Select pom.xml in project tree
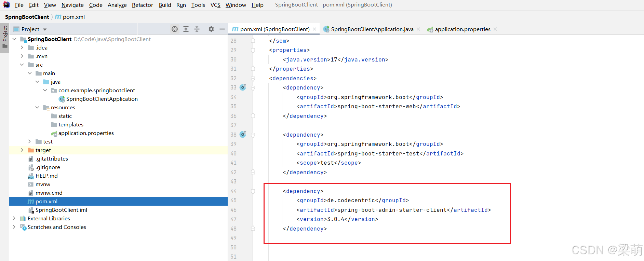Image resolution: width=644 pixels, height=261 pixels. pyautogui.click(x=43, y=201)
